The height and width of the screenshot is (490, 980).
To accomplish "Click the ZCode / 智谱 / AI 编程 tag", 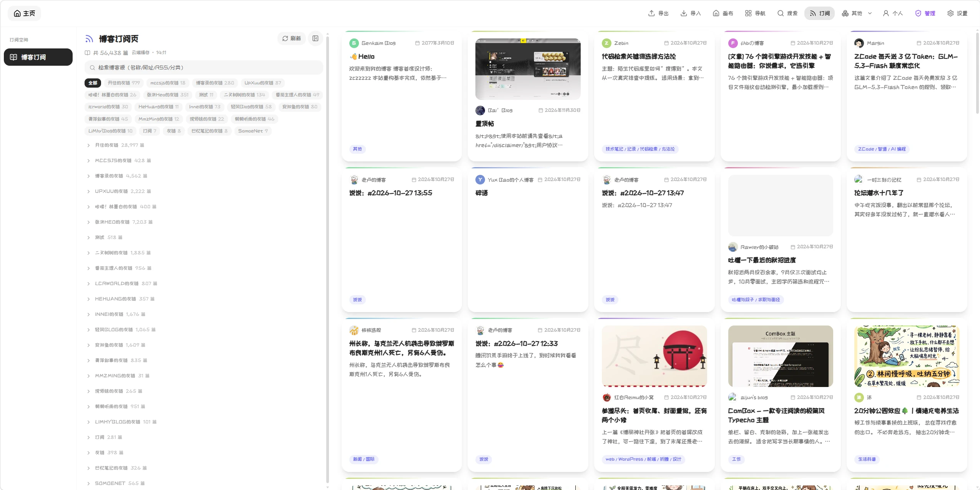I will click(882, 149).
